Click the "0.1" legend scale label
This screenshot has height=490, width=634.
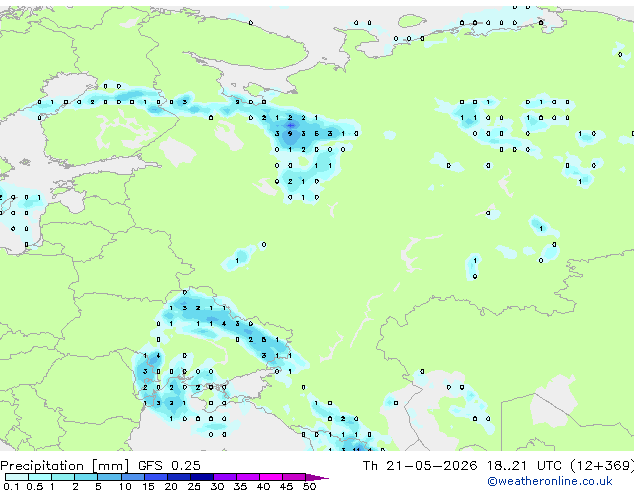11,486
